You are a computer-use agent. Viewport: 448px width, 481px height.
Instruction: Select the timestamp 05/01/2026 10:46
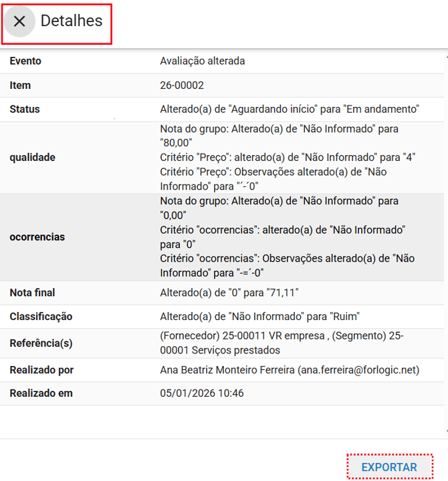(x=202, y=393)
